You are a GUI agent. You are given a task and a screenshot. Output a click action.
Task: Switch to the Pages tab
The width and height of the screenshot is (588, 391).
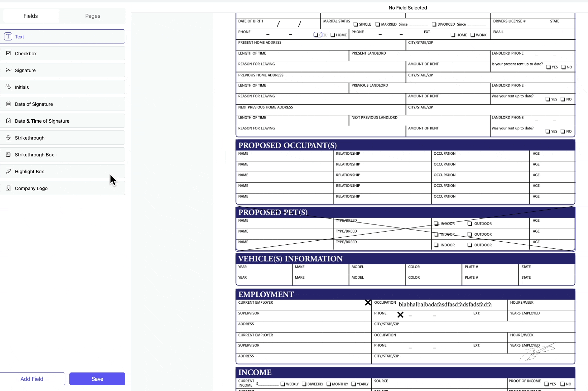click(x=93, y=16)
